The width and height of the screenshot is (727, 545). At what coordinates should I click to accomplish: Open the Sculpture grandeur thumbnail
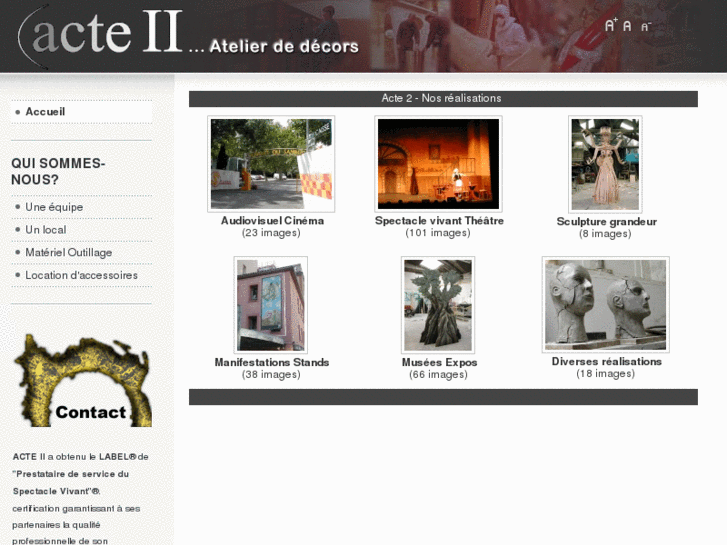(605, 164)
